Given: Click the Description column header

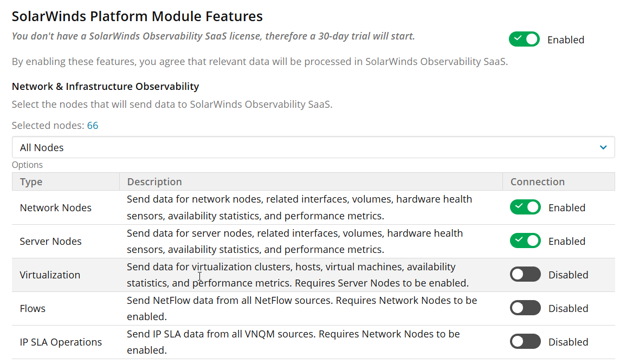Looking at the screenshot, I should (x=154, y=182).
